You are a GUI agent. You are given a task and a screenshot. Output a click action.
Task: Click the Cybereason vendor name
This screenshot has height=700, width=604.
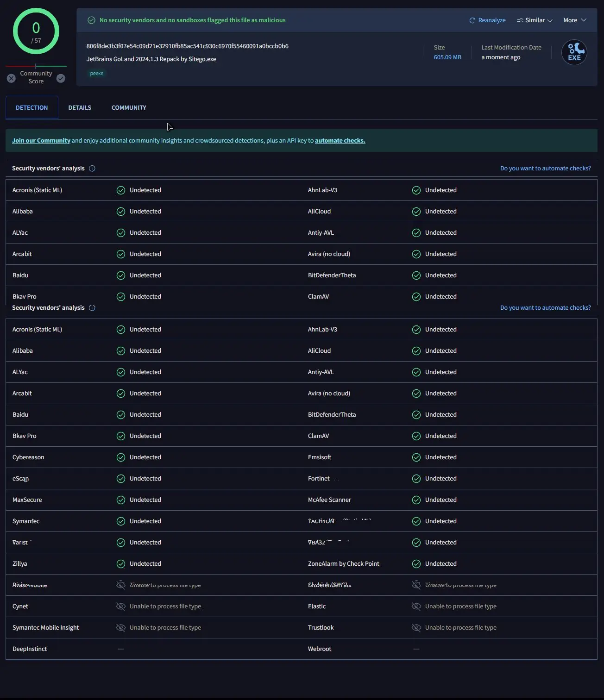pyautogui.click(x=28, y=457)
